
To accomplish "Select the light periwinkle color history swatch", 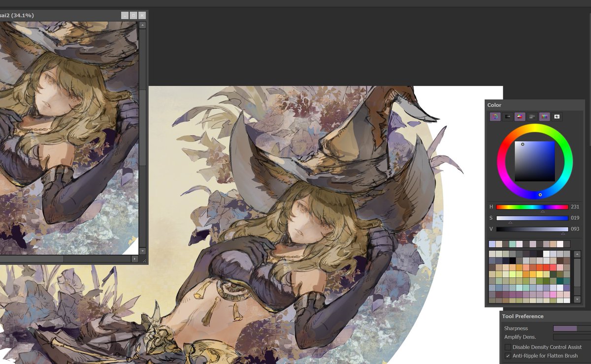I will (492, 244).
